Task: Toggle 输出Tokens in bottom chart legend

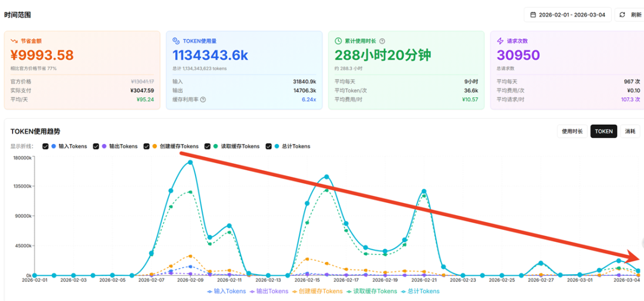Action: click(270, 291)
